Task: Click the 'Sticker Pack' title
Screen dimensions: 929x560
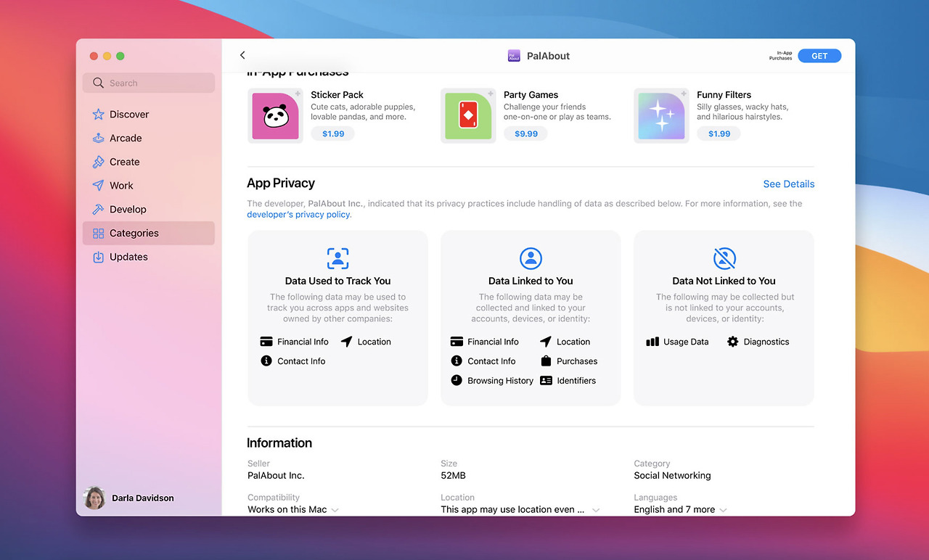Action: coord(337,95)
